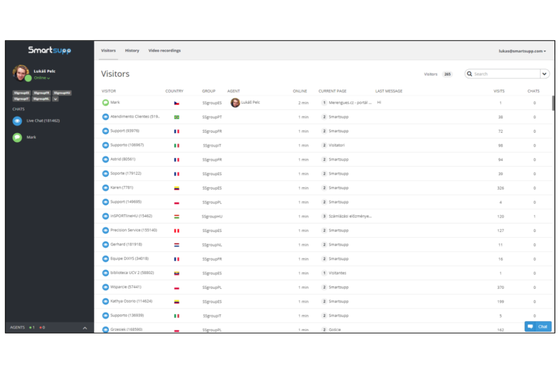Open the search filter dropdown arrow
The height and width of the screenshot is (373, 560).
click(x=545, y=74)
